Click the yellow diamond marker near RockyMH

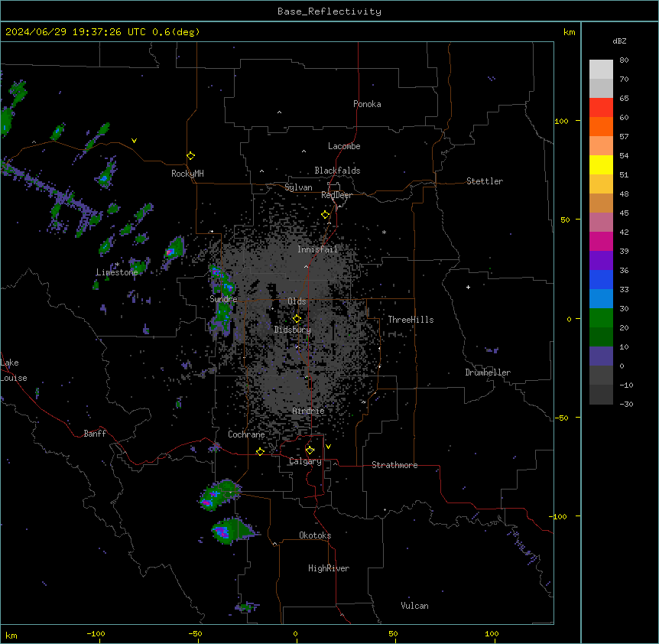191,156
